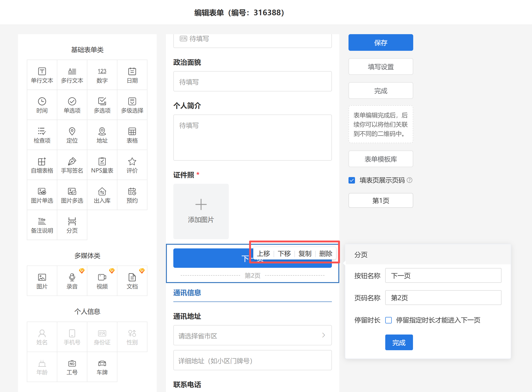Select the NPS量表 component icon
532x392 pixels.
pos(102,165)
